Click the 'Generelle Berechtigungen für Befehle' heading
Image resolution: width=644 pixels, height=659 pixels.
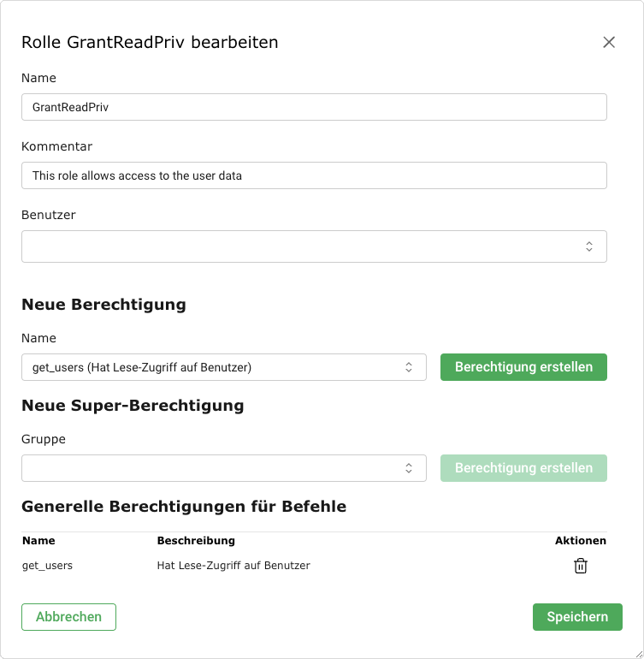point(184,507)
